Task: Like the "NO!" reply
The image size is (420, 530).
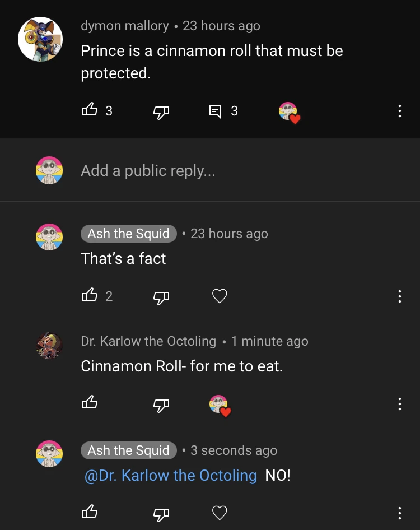Action: click(90, 512)
